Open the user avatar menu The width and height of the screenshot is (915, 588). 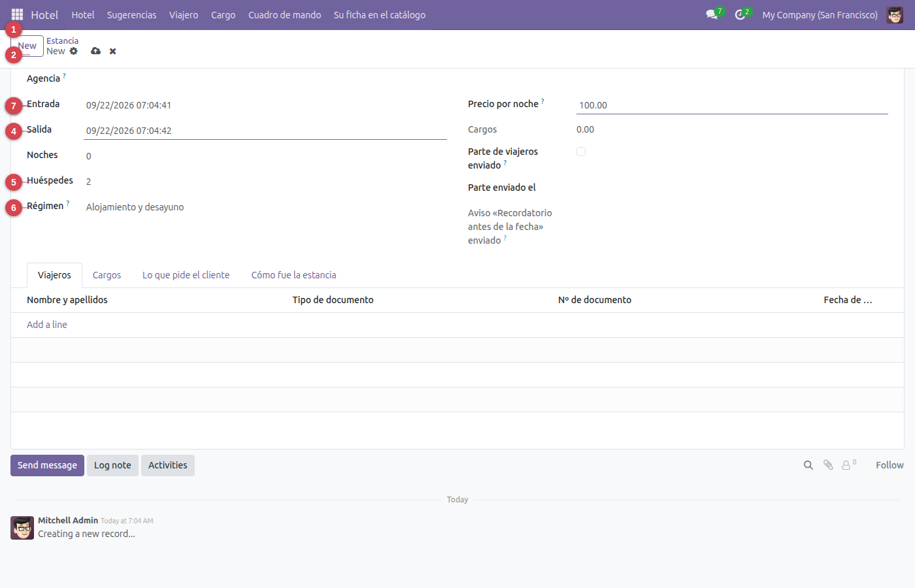[895, 14]
